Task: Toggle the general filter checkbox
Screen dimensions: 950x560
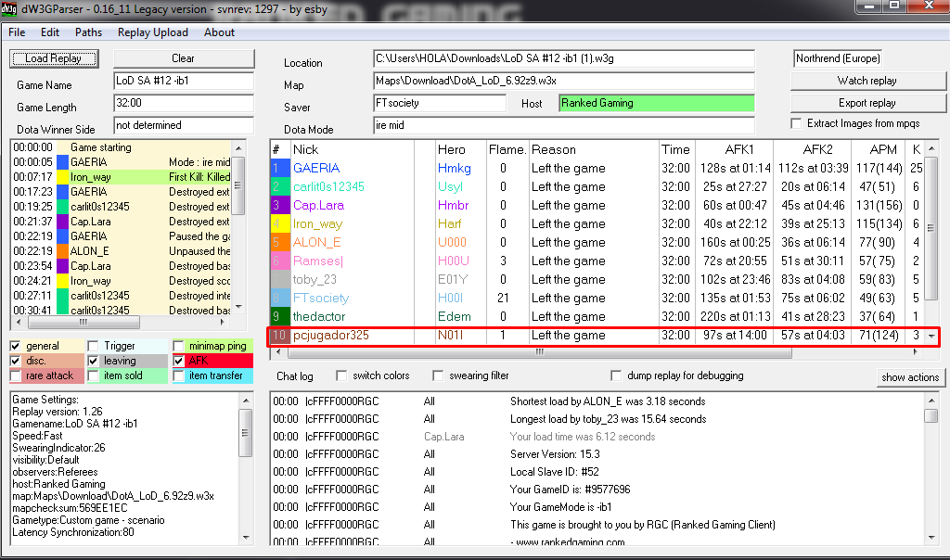Action: point(16,347)
